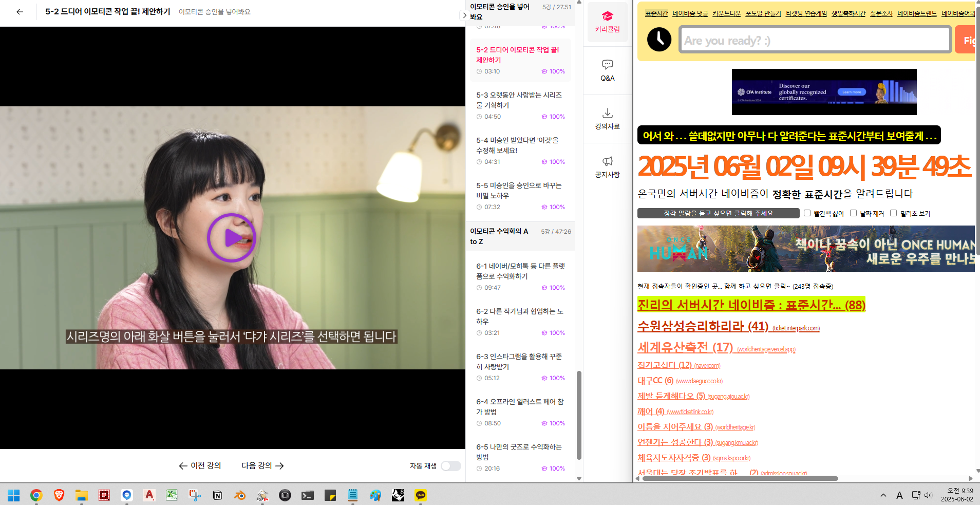
Task: Go to 이전 강의
Action: (x=200, y=465)
